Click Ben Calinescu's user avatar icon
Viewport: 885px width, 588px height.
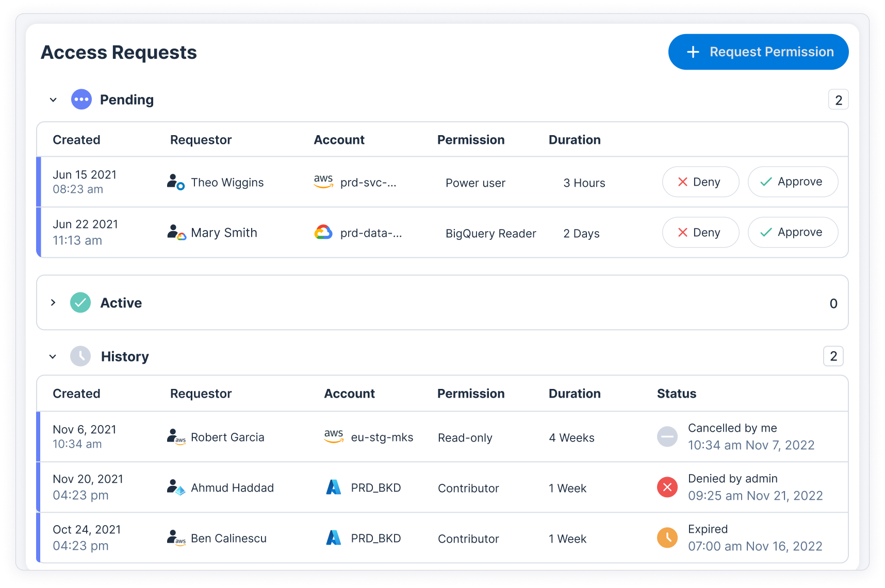tap(176, 538)
